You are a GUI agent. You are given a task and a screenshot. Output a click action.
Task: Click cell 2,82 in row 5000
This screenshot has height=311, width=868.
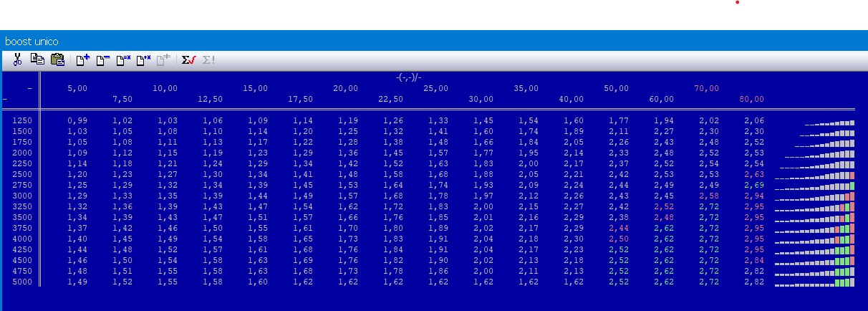(x=754, y=282)
